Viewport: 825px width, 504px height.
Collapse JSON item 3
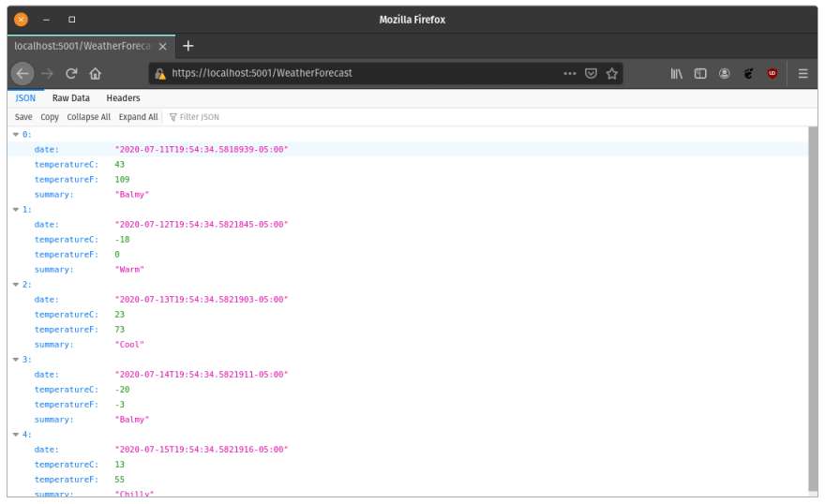tap(16, 360)
